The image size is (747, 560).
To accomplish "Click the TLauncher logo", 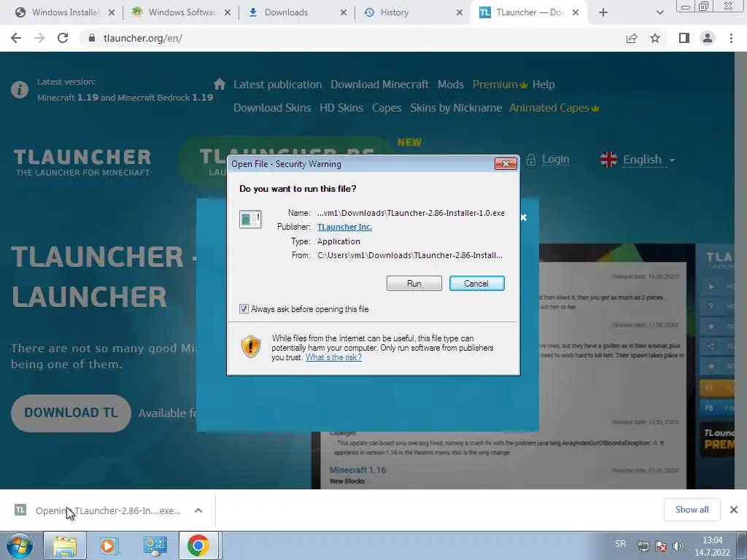I will 82,162.
